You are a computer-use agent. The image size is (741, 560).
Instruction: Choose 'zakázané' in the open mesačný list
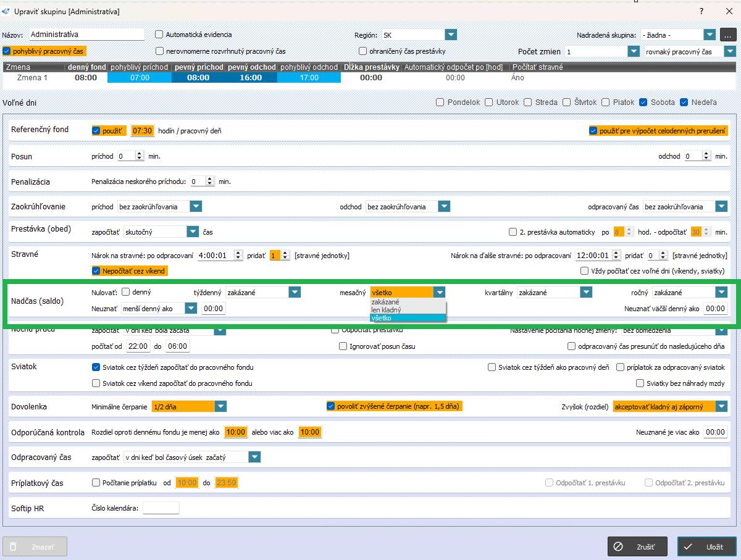385,302
